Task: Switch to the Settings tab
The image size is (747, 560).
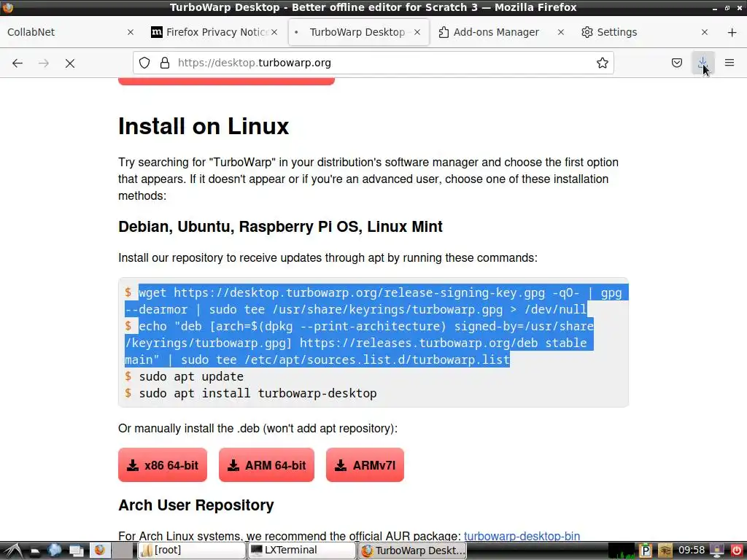Action: click(x=646, y=32)
